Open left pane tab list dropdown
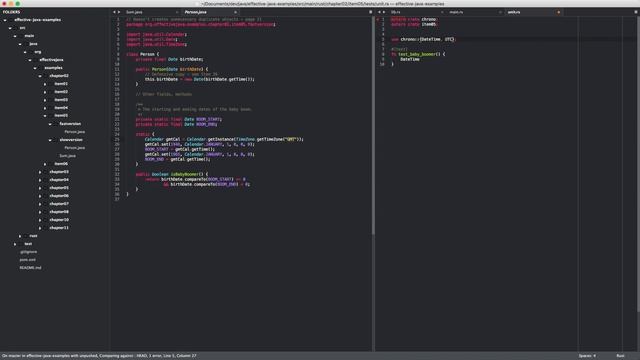Viewport: 640px width, 360px height. pos(371,12)
